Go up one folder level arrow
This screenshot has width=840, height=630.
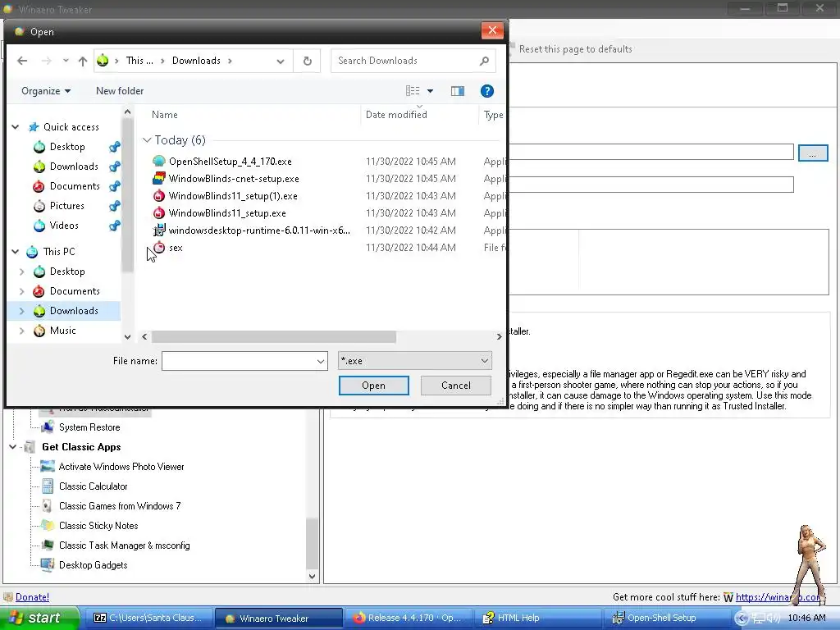click(83, 61)
